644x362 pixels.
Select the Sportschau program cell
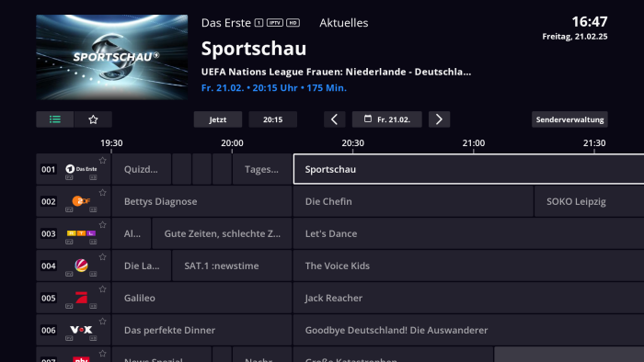click(x=468, y=169)
